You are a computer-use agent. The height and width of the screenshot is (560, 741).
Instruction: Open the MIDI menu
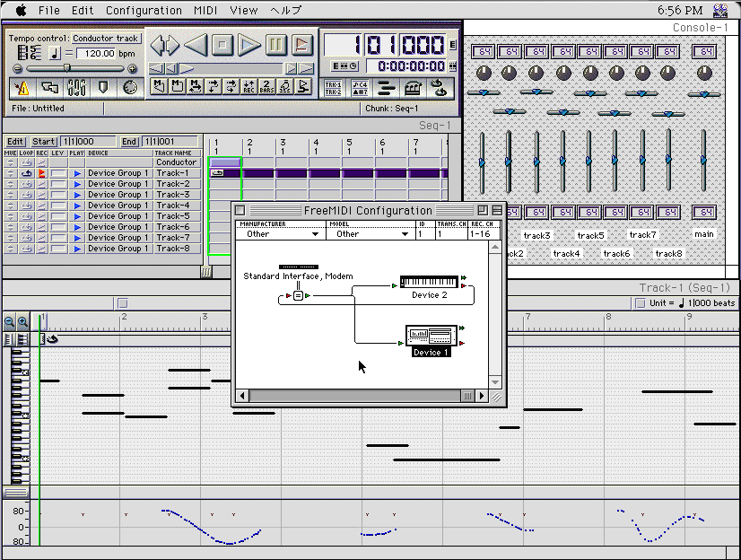point(205,11)
